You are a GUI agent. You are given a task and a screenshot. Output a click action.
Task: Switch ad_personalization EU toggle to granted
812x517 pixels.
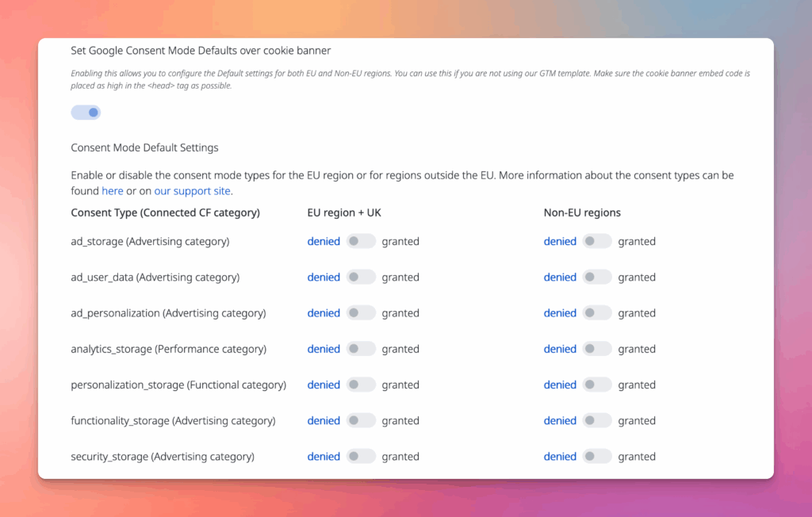point(361,313)
